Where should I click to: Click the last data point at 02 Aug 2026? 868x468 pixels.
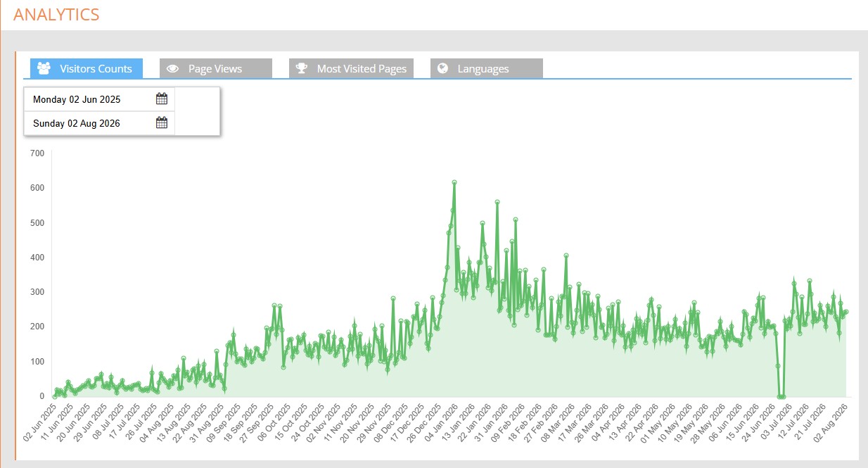845,312
